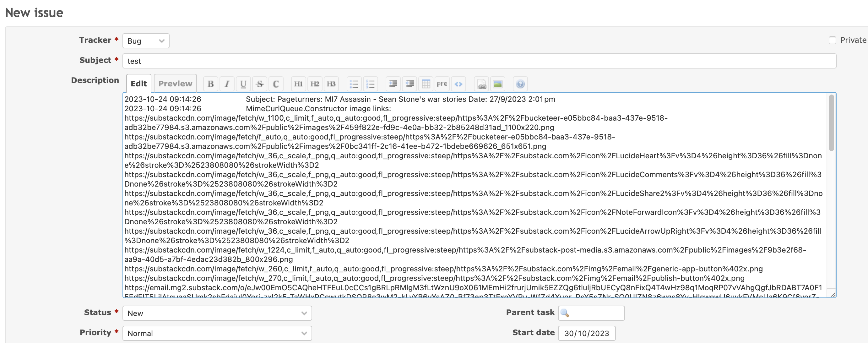Click the Start date field
868x343 pixels.
point(587,333)
